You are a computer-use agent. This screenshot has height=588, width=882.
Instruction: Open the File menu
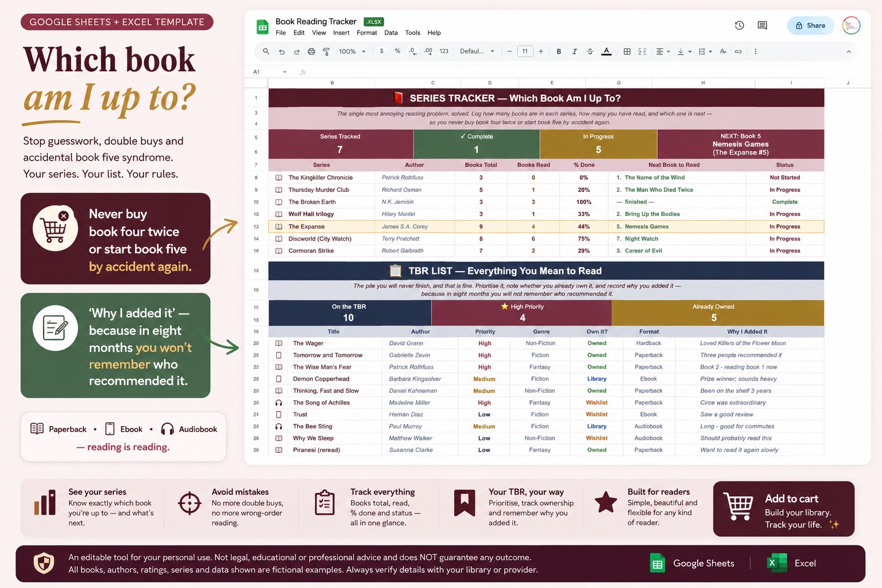281,33
